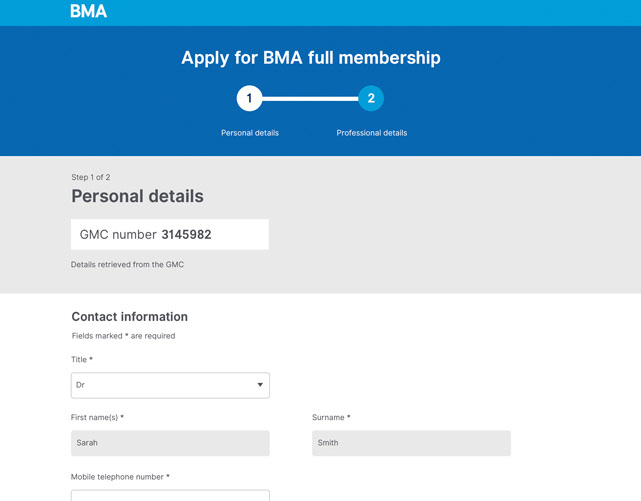Click the Mobile telephone number label

click(120, 477)
